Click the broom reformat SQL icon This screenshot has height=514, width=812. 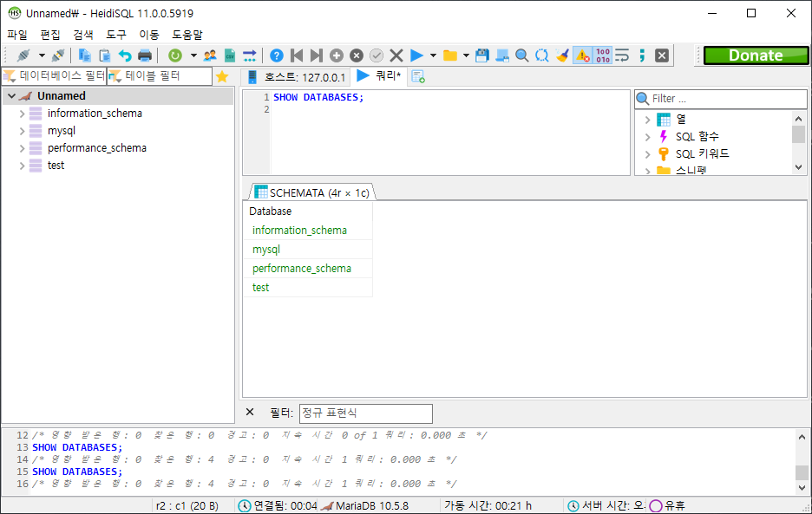(562, 55)
